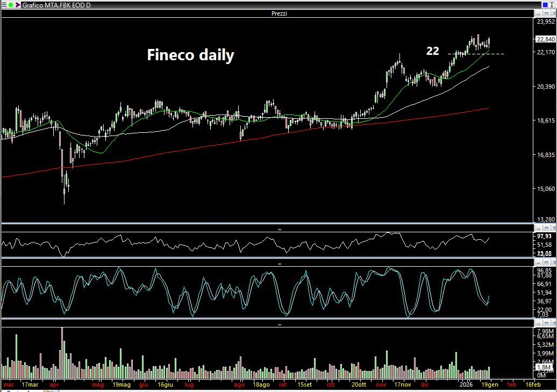Select the T text tool icon

click(552, 5)
